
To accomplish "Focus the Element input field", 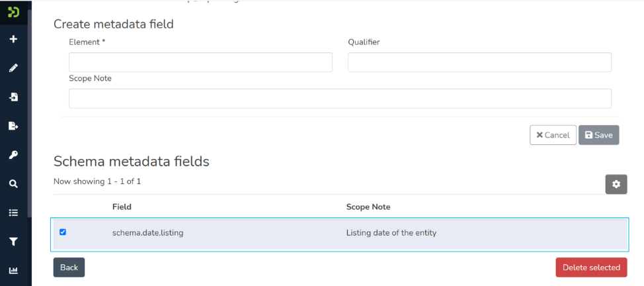I will click(x=200, y=62).
